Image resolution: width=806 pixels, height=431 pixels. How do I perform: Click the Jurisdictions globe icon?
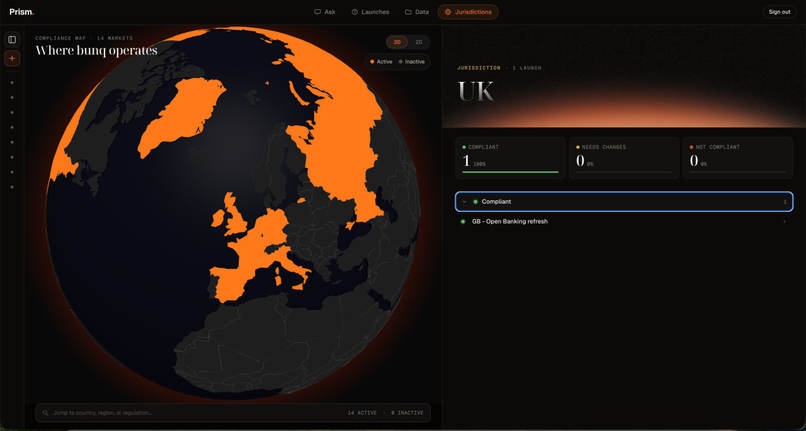448,12
